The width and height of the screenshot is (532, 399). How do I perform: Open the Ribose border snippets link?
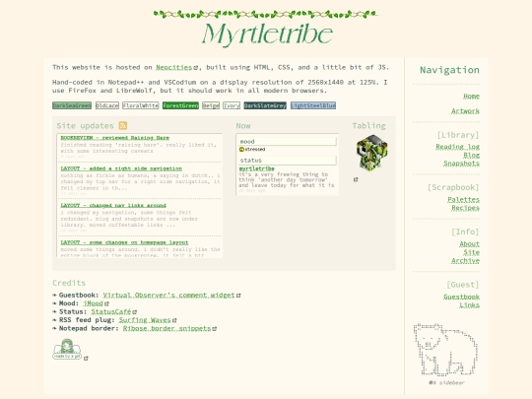(x=166, y=328)
